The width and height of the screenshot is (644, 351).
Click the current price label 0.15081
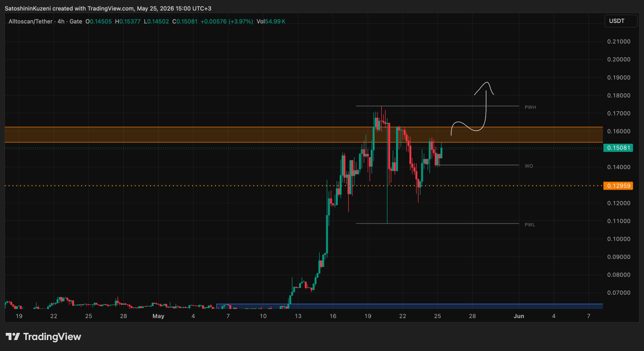pyautogui.click(x=618, y=148)
